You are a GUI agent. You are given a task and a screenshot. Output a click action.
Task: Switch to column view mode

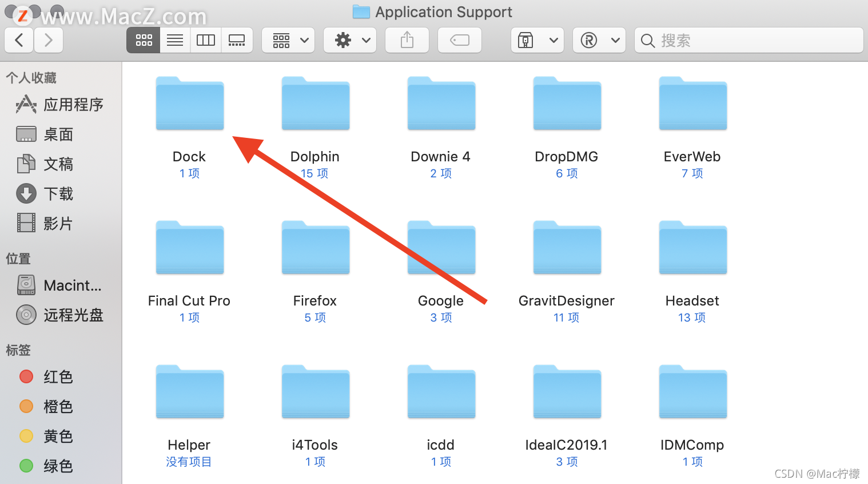(206, 40)
